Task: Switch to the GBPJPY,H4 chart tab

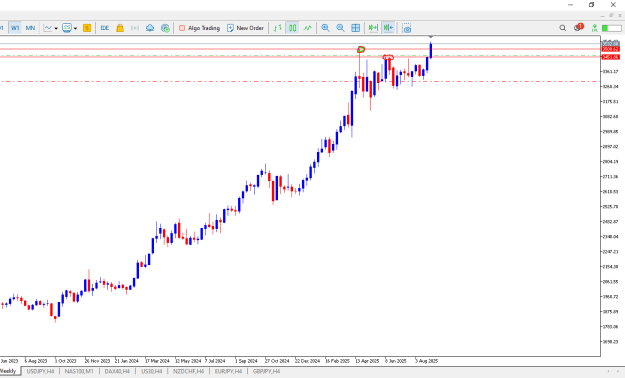Action: pyautogui.click(x=266, y=371)
